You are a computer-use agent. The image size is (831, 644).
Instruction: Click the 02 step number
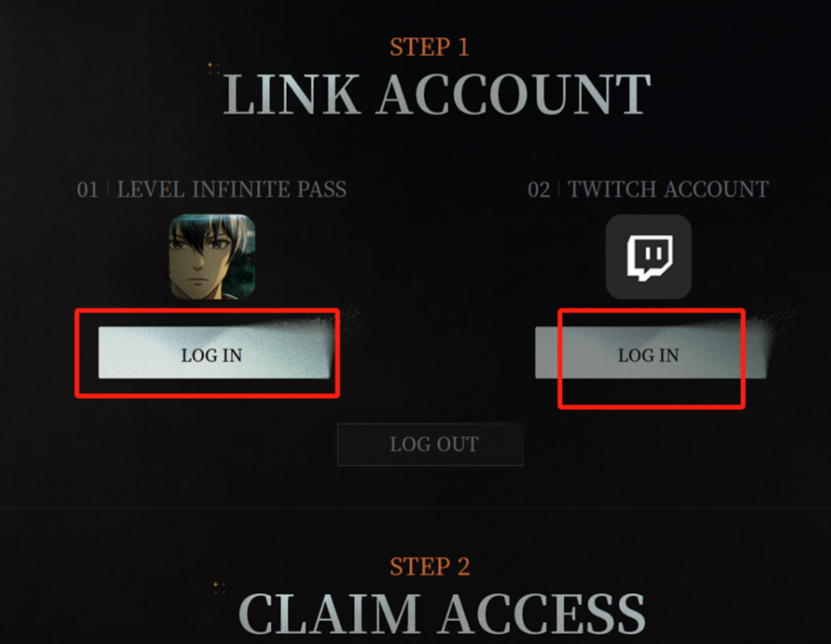pyautogui.click(x=539, y=189)
